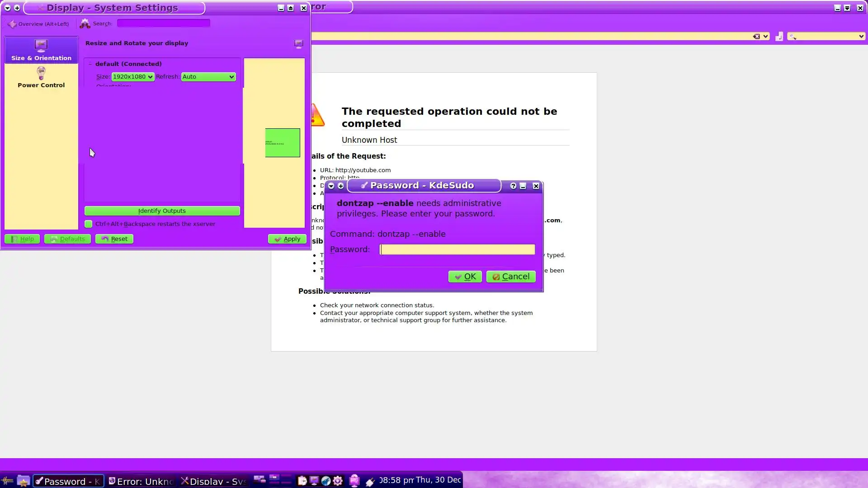Open the Size resolution dropdown
Screen dimensions: 868x488
(x=132, y=77)
